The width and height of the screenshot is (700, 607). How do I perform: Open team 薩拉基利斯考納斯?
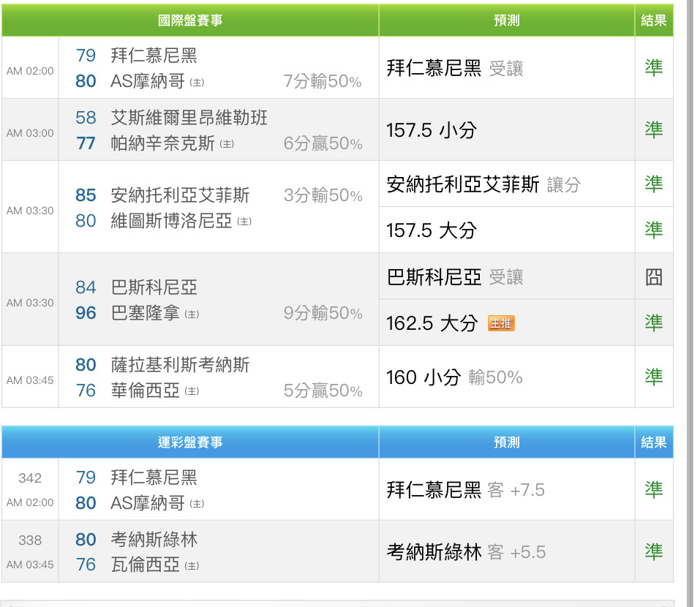click(x=181, y=365)
